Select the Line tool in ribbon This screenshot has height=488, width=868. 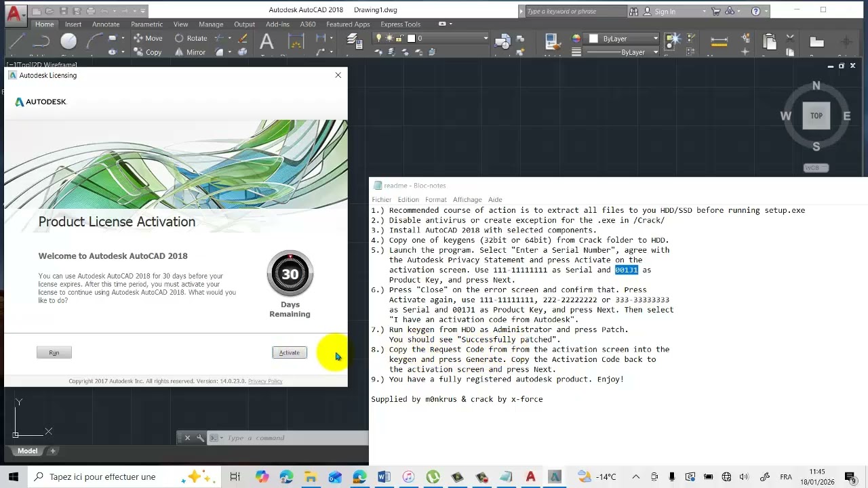18,42
